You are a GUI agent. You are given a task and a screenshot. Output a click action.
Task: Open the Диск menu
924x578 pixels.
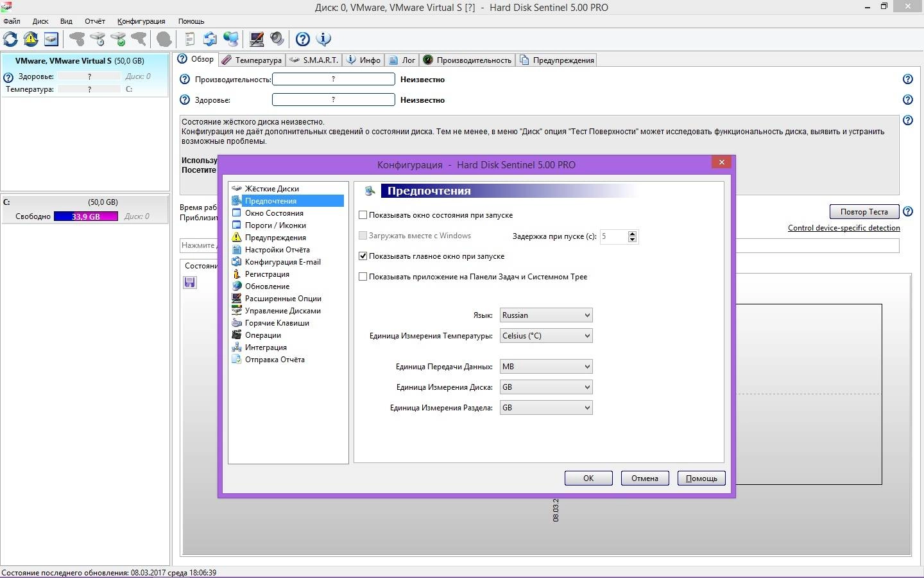(x=40, y=21)
